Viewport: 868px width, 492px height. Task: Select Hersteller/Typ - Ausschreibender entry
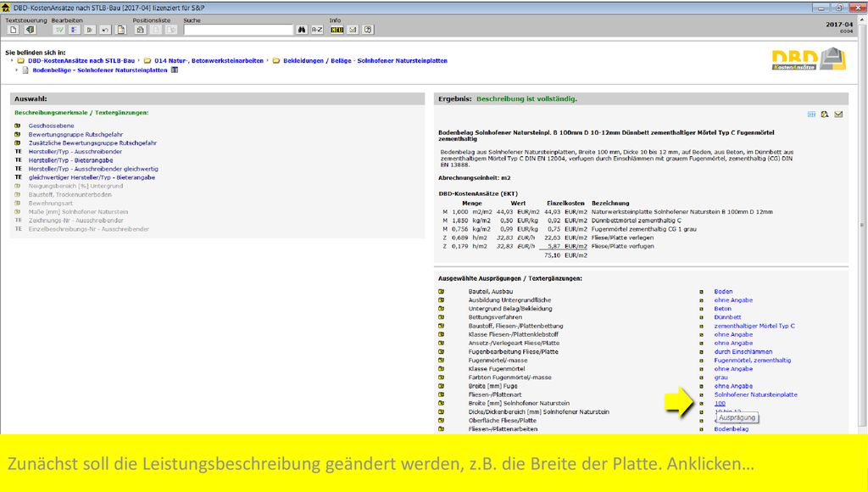pyautogui.click(x=75, y=152)
